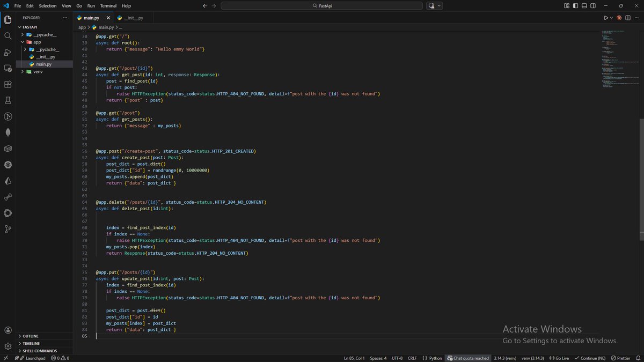The image size is (644, 362).
Task: Open the Selection menu
Action: [47, 5]
